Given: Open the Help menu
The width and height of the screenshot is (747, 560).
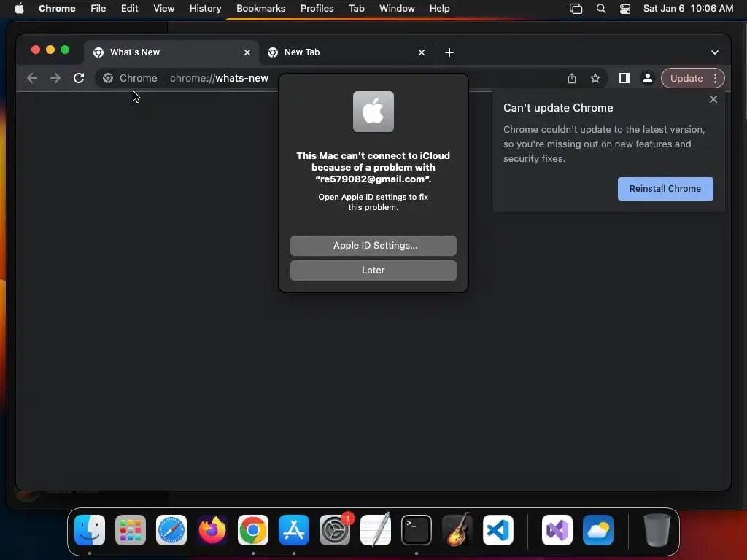Looking at the screenshot, I should [439, 8].
